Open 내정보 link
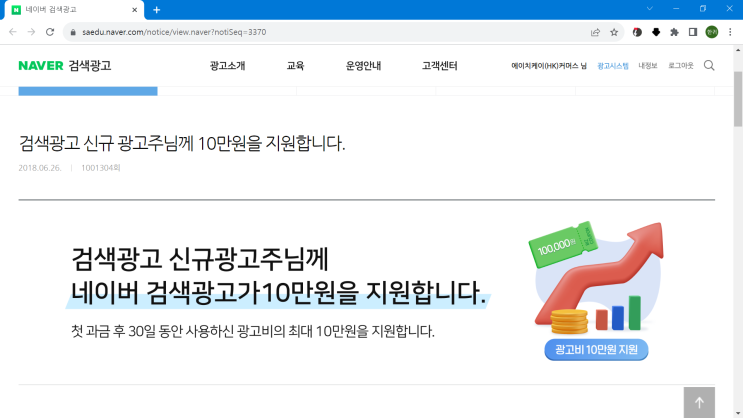 (x=648, y=66)
